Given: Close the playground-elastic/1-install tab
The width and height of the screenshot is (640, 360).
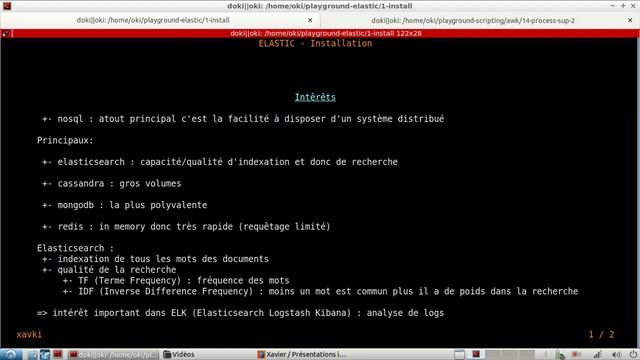Looking at the screenshot, I should point(310,20).
